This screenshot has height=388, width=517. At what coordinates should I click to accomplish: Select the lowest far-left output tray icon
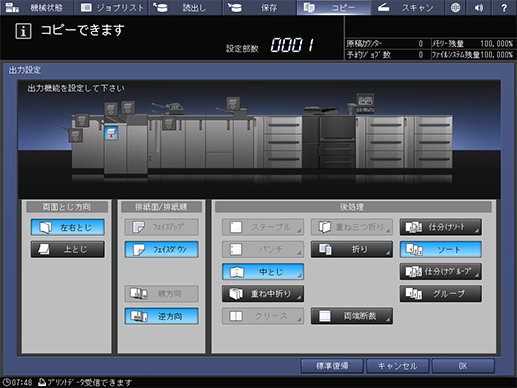click(76, 136)
